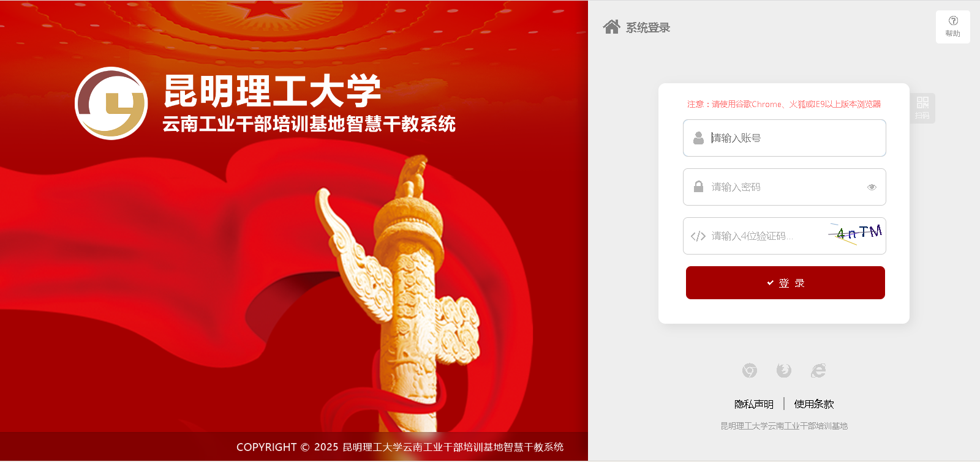Screen dimensions: 980x462
Task: Click the user icon in account field
Action: pos(698,138)
